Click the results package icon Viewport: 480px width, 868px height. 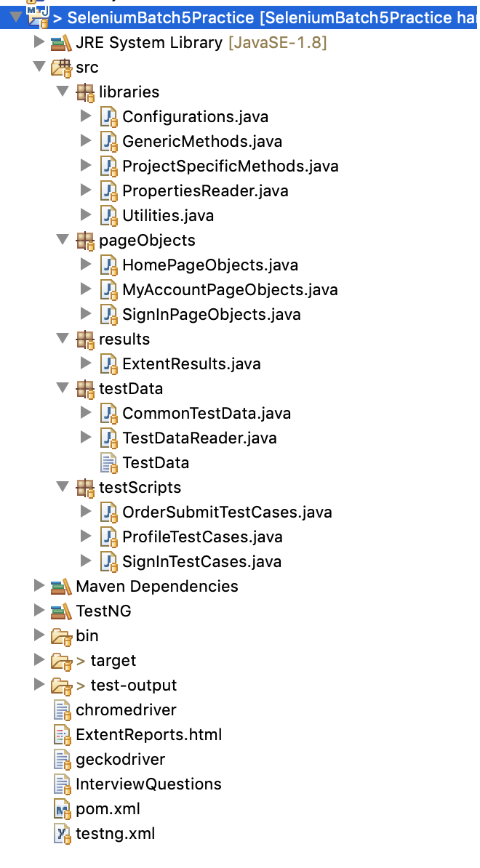point(85,339)
